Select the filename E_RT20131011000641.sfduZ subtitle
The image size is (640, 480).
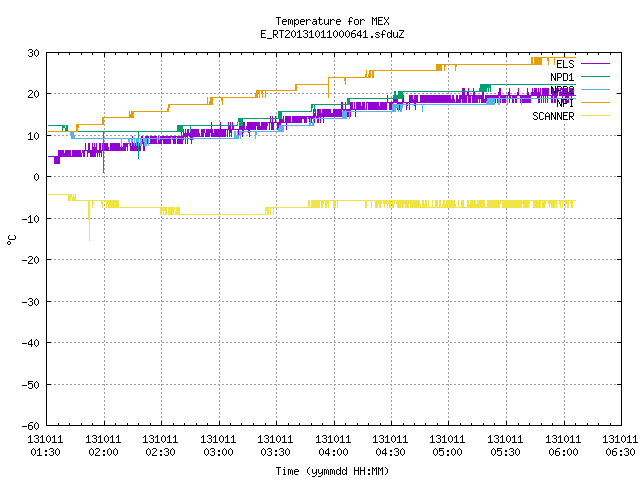(x=332, y=34)
